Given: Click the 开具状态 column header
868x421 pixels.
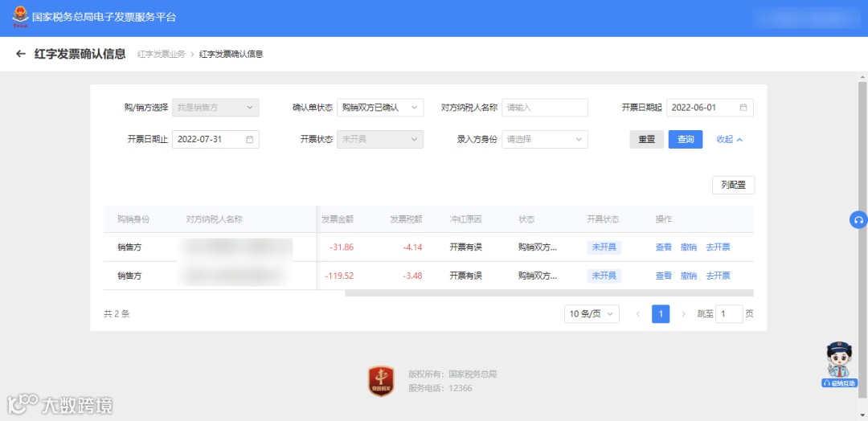Looking at the screenshot, I should pyautogui.click(x=603, y=219).
